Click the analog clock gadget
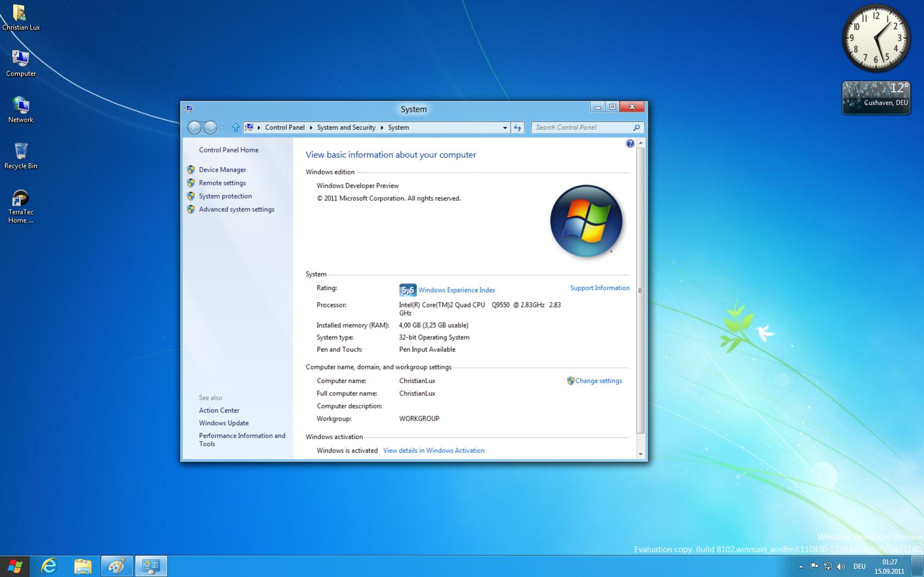Viewport: 924px width, 577px height. tap(876, 38)
